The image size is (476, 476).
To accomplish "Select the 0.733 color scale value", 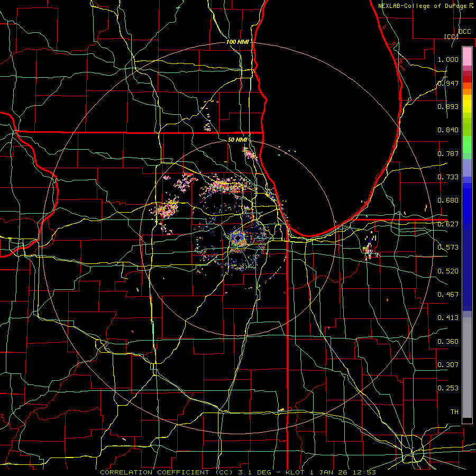I will click(x=448, y=177).
